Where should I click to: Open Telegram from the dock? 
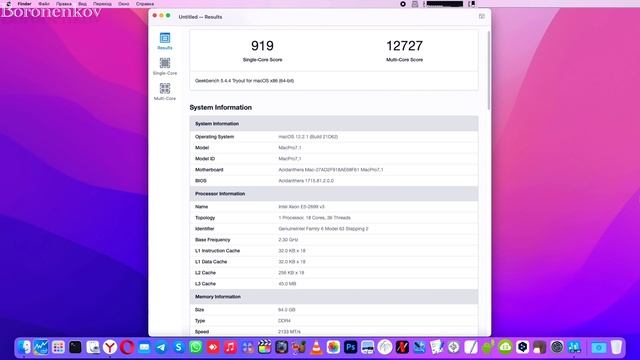[x=161, y=347]
